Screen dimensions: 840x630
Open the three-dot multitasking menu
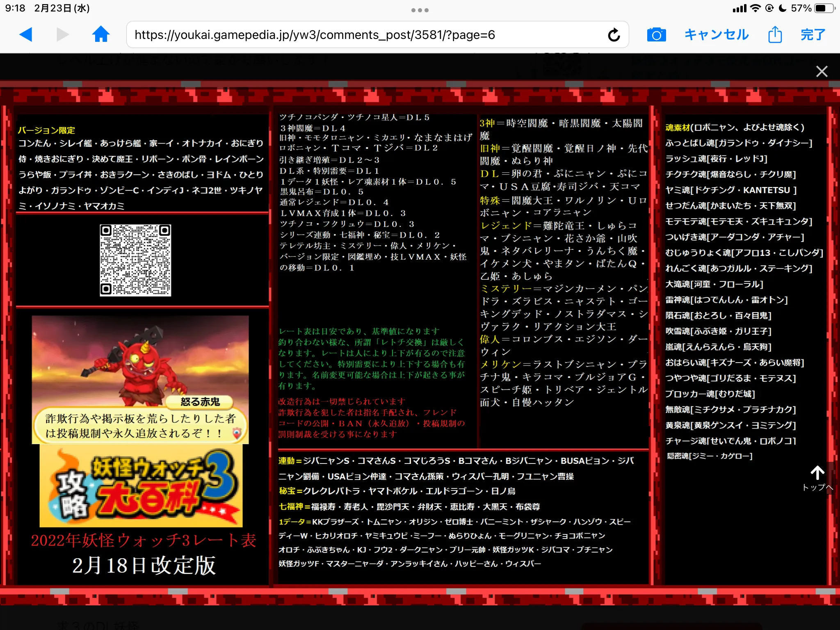(x=420, y=10)
